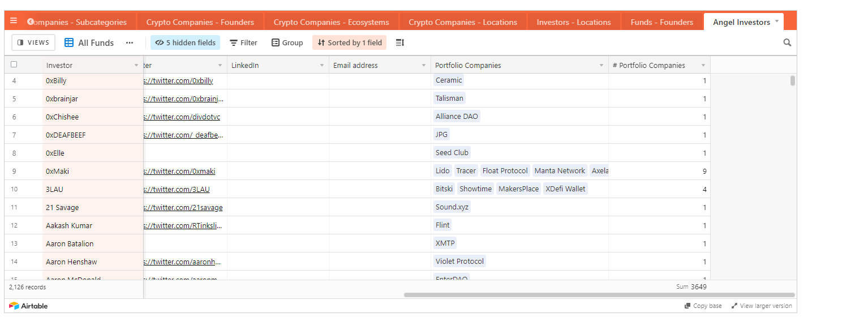Open Twitter column dropdown arrow
Viewport: 868px width, 321px height.
point(220,66)
